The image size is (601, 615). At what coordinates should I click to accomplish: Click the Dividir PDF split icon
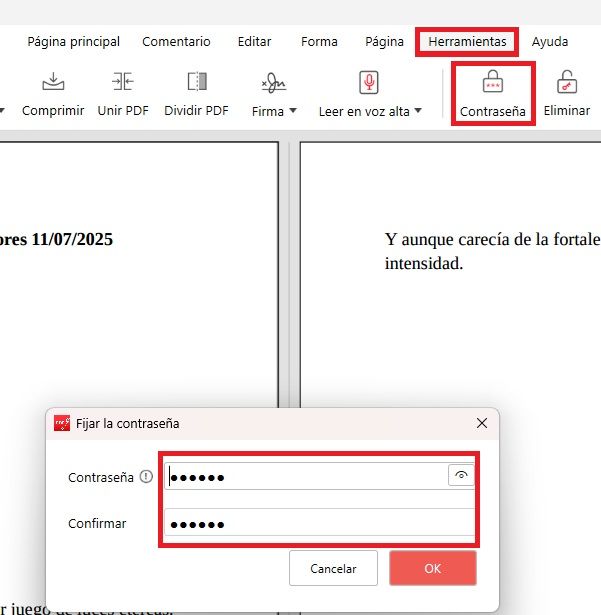197,81
